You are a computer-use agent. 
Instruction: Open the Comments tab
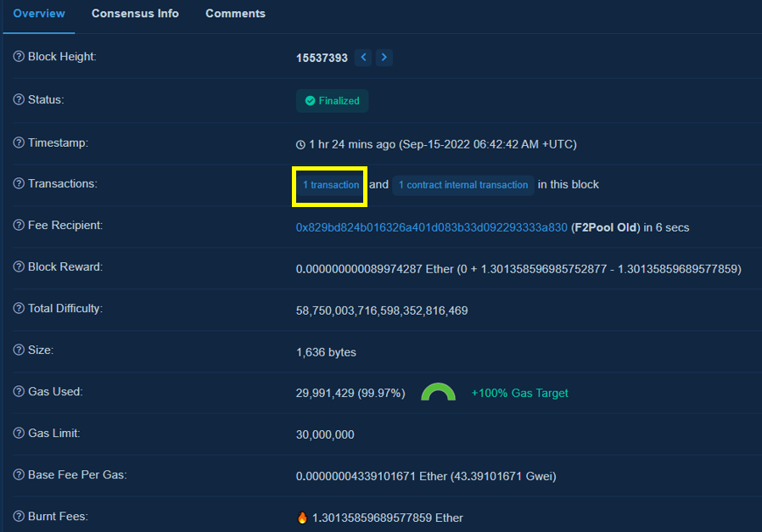click(x=235, y=14)
